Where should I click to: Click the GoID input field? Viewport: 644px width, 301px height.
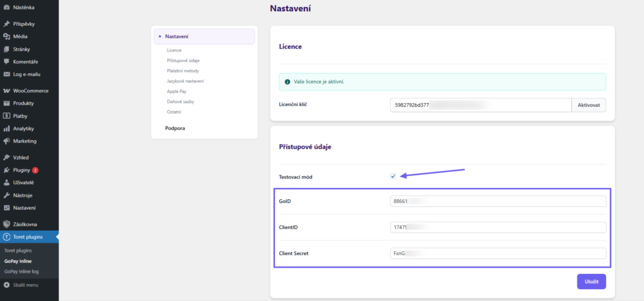coord(498,201)
